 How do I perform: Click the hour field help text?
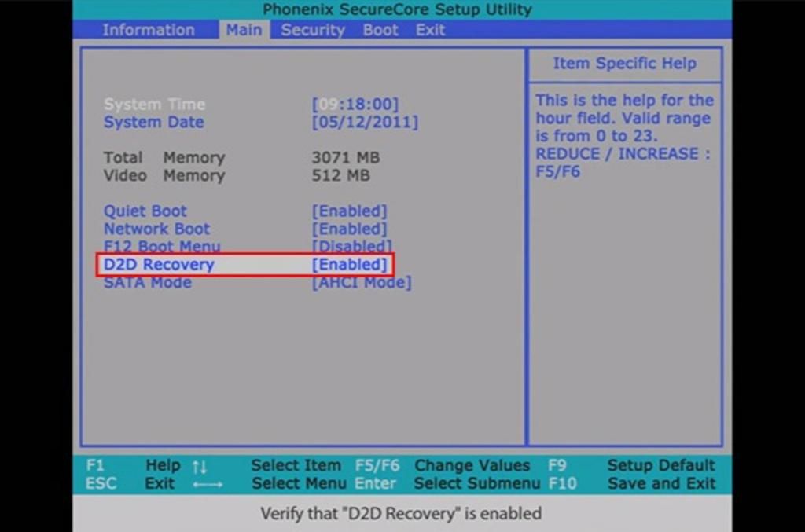tap(625, 136)
